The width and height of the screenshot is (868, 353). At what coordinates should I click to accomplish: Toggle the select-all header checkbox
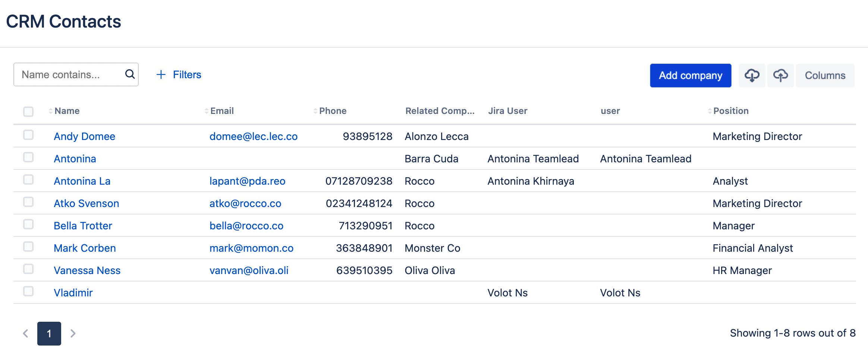point(28,111)
